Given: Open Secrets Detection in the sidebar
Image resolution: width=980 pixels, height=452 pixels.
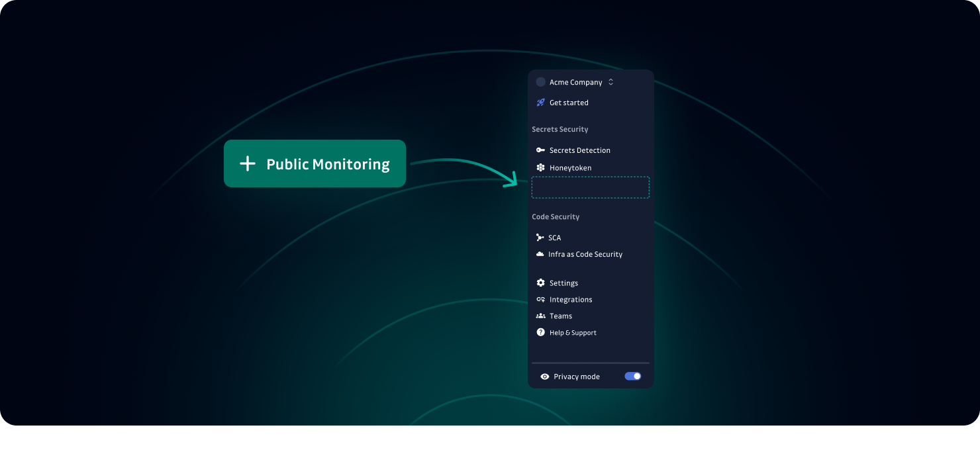Looking at the screenshot, I should (x=580, y=150).
